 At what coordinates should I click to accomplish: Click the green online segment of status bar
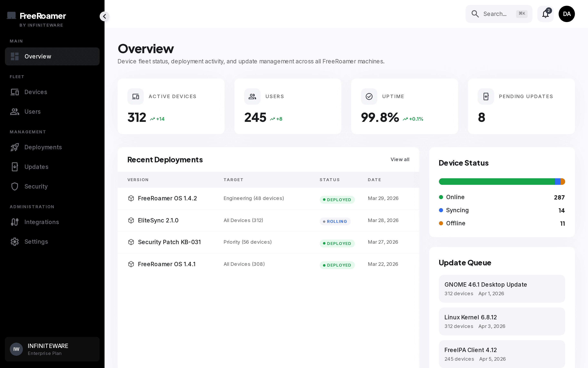pos(497,182)
